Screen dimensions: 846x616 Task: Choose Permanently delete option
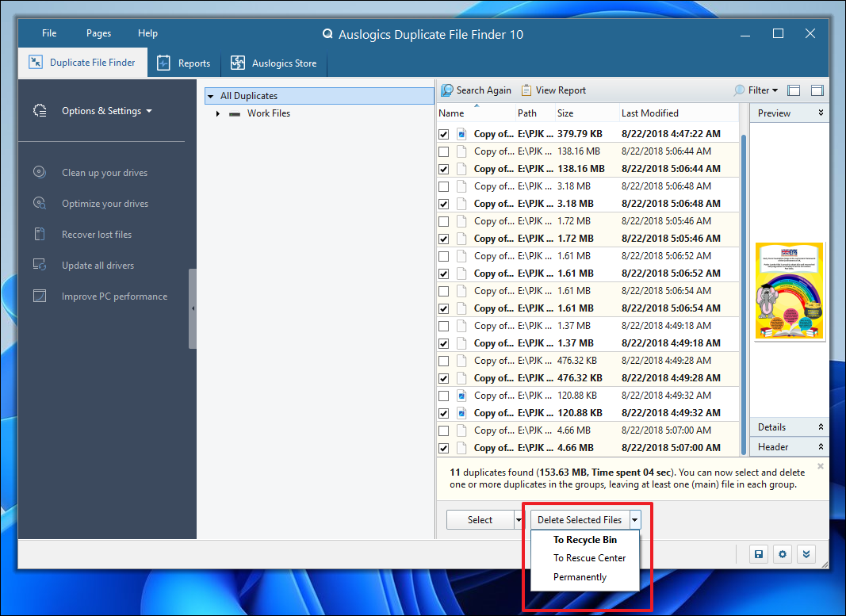click(585, 577)
